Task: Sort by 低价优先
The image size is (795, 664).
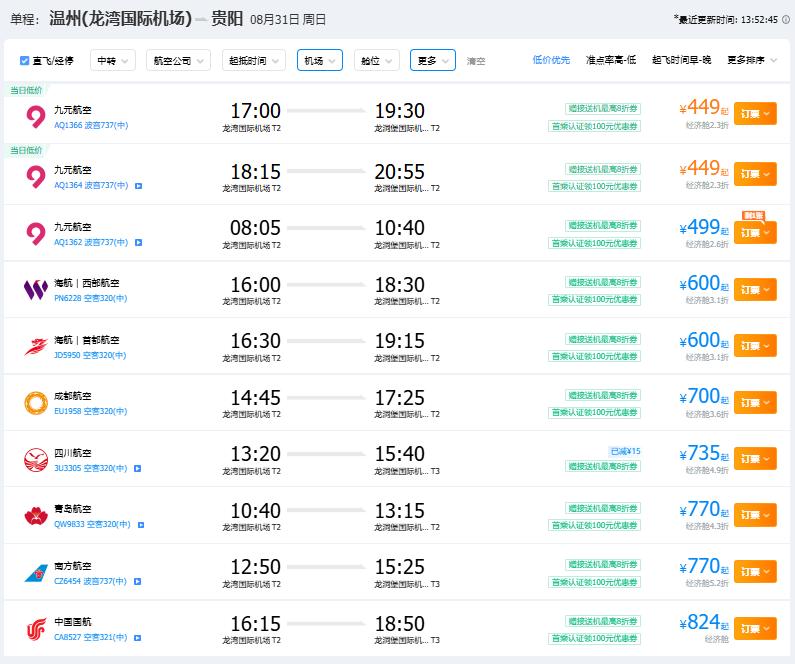Action: [551, 60]
